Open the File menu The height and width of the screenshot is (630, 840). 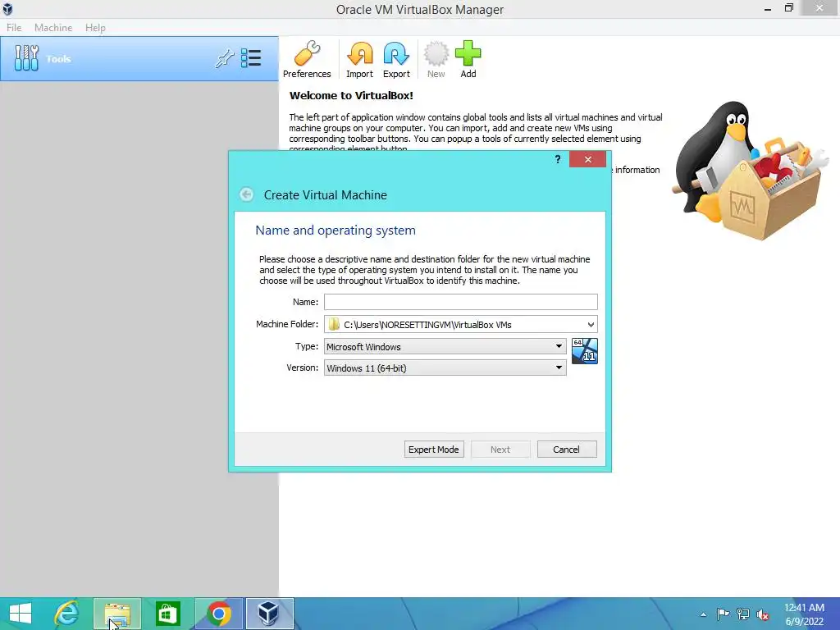pyautogui.click(x=14, y=28)
